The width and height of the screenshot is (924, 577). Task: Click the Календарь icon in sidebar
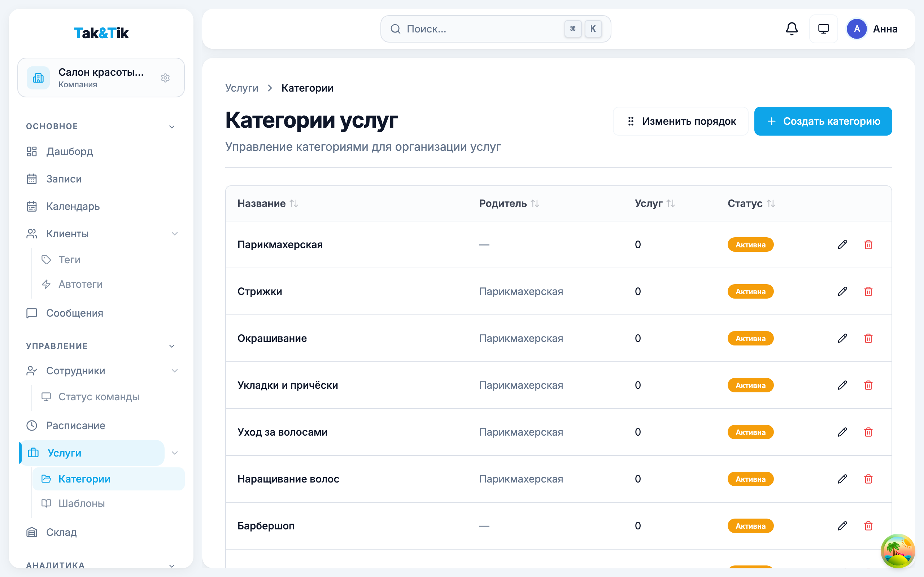(x=32, y=206)
